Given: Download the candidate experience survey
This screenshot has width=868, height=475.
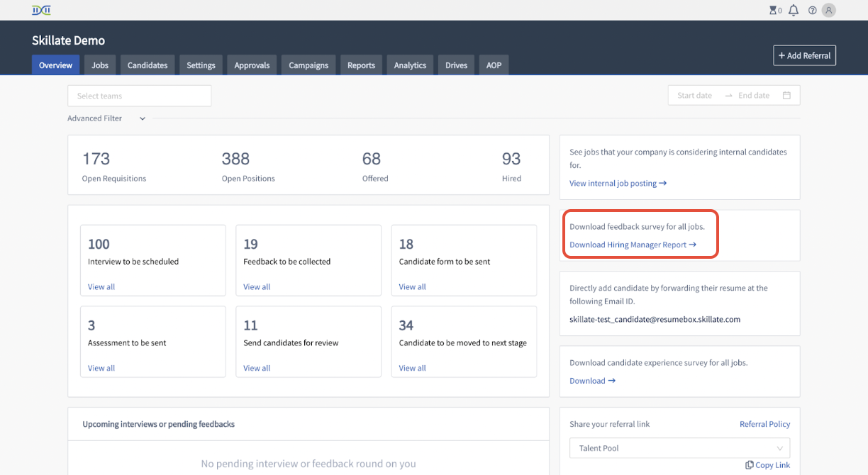Looking at the screenshot, I should 592,381.
